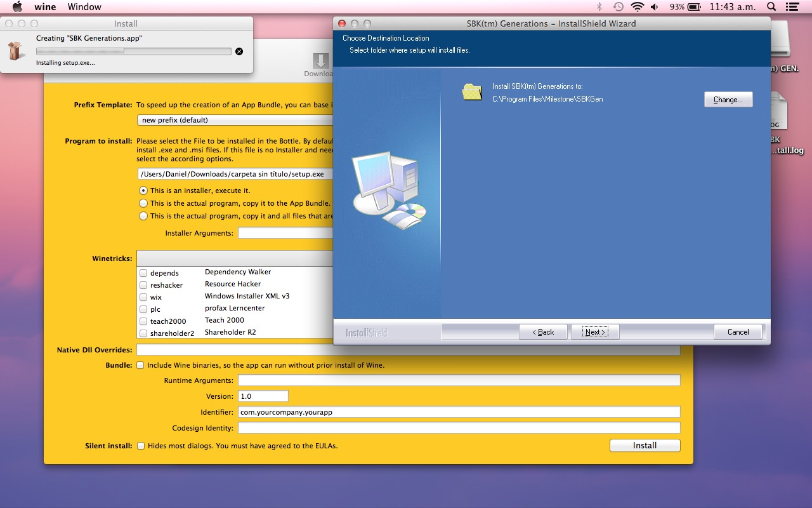Enable Include Wine binaries checkbox

tap(140, 365)
